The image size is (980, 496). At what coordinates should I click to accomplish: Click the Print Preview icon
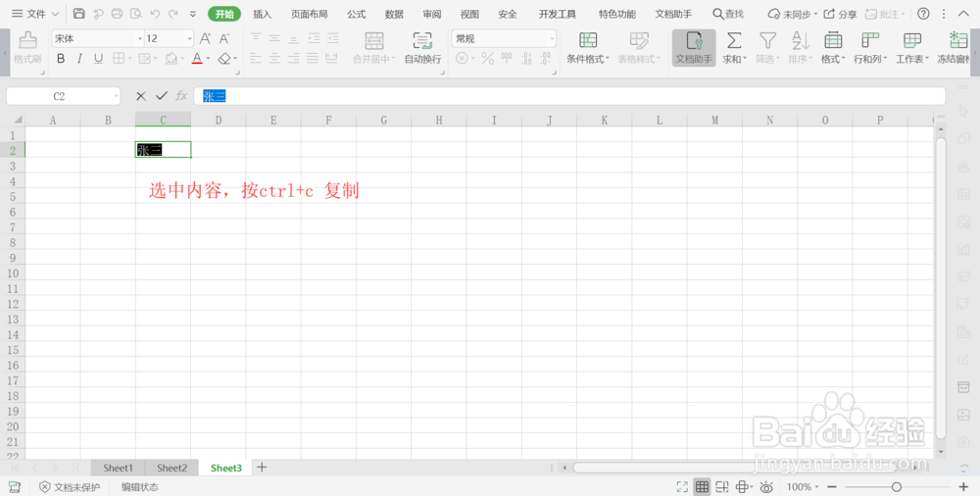coord(135,14)
